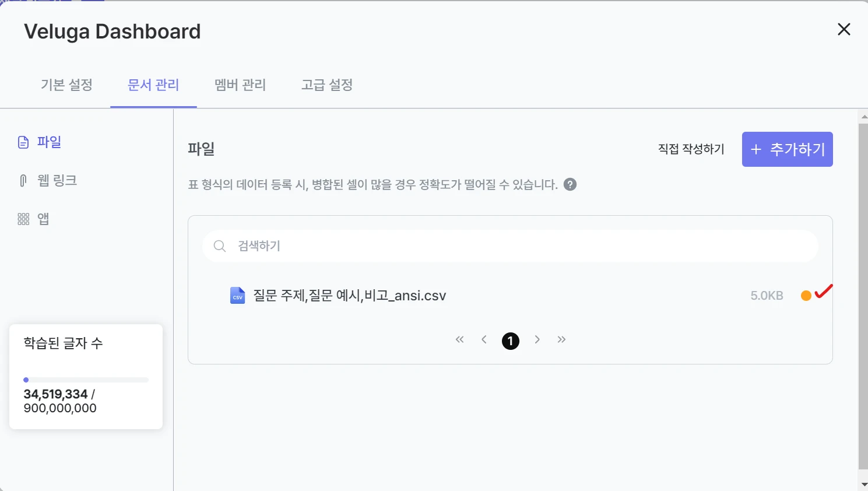Go to first page of file list
Screen dimensions: 868x491
tap(459, 339)
